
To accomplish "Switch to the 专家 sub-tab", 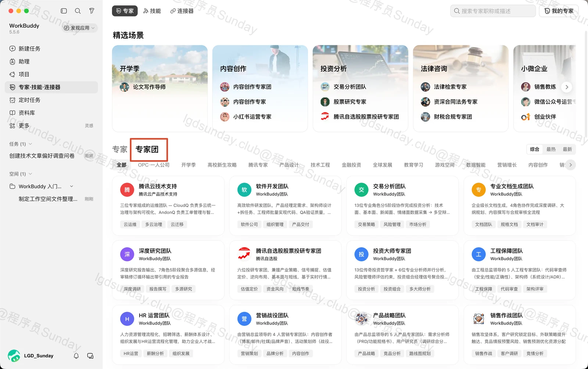I will [120, 149].
